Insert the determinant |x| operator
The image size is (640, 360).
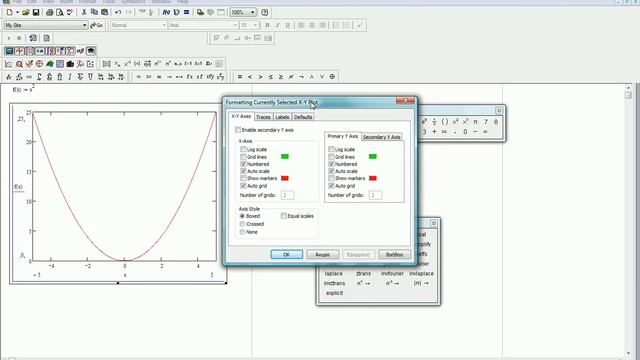tap(137, 64)
